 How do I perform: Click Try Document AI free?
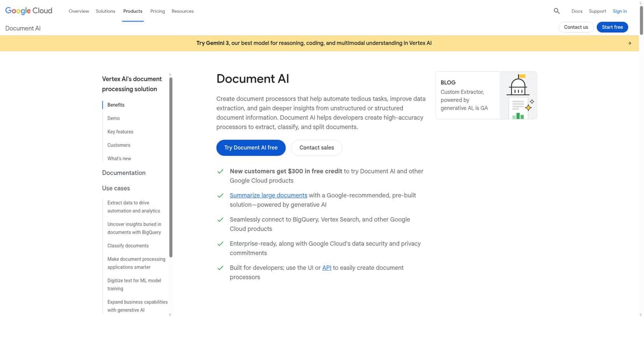[x=251, y=147]
